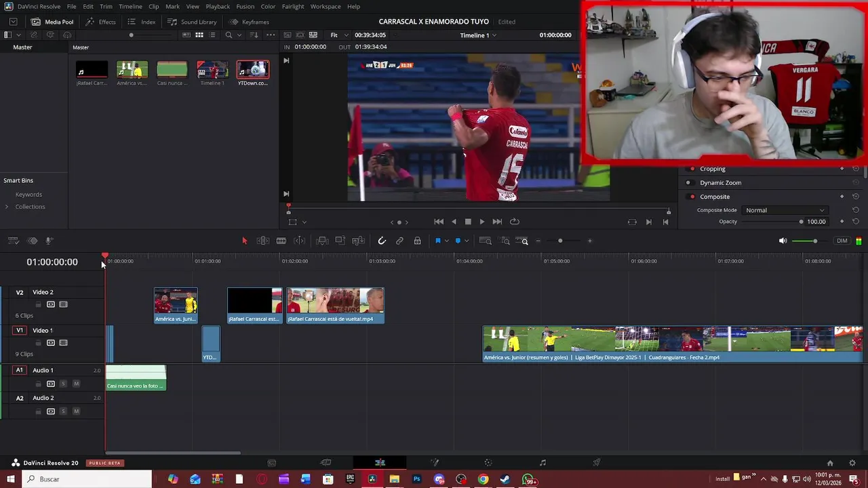Click the blue Add Marker icon

pyautogui.click(x=458, y=241)
